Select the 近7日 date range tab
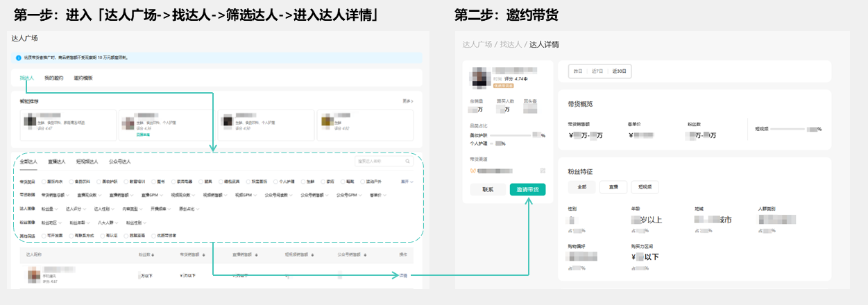 click(597, 71)
